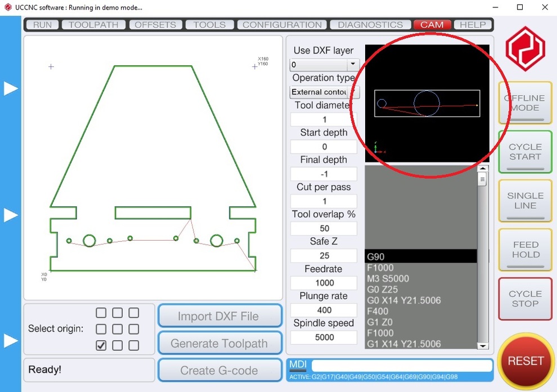
Task: Select the bottom-left origin checkbox
Action: 101,345
